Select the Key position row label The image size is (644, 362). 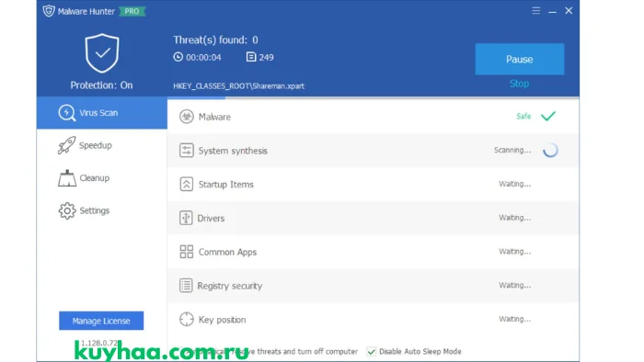(223, 320)
